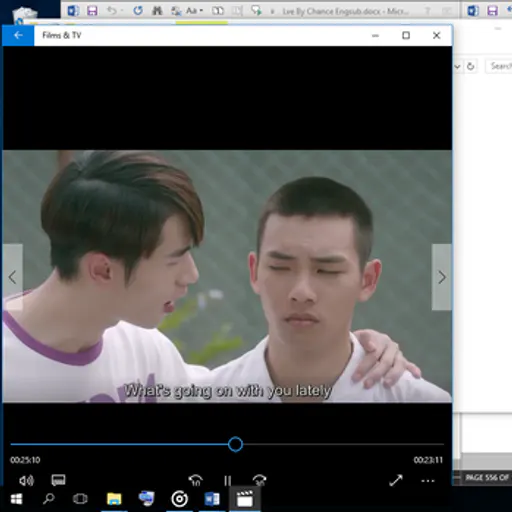Click Search box in background window
512x512 pixels.
click(499, 66)
